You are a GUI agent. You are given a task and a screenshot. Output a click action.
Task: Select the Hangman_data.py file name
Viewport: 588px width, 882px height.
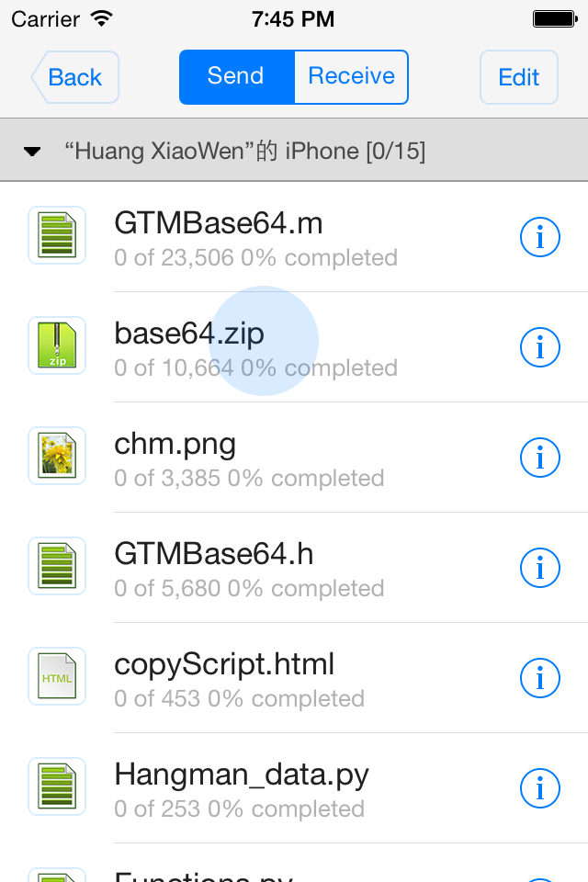242,775
